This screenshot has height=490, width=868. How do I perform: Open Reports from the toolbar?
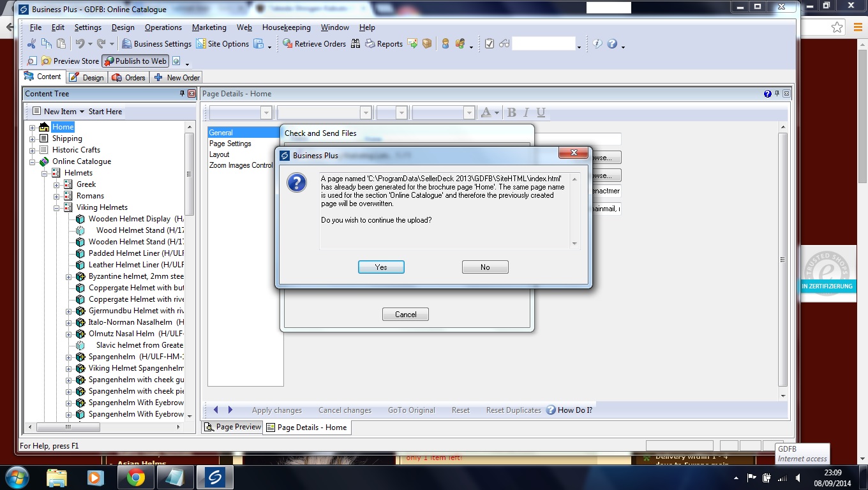click(x=384, y=44)
